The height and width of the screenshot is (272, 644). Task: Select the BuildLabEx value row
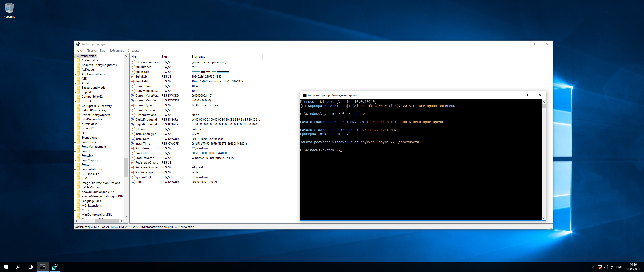(x=196, y=81)
